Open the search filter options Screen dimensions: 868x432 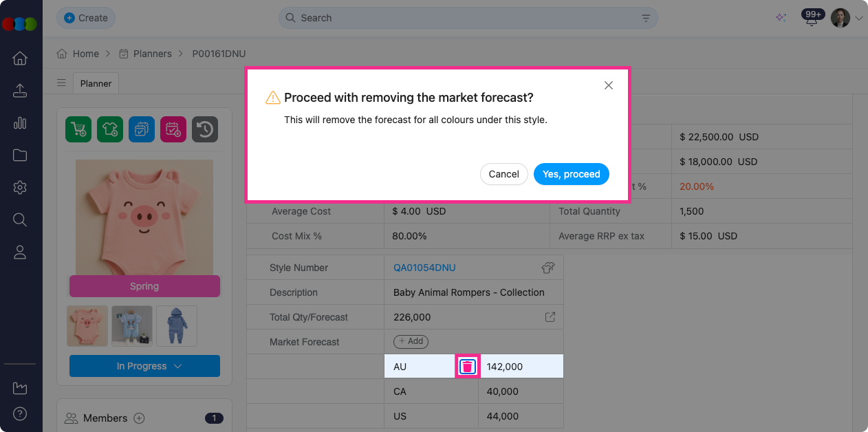click(x=646, y=18)
